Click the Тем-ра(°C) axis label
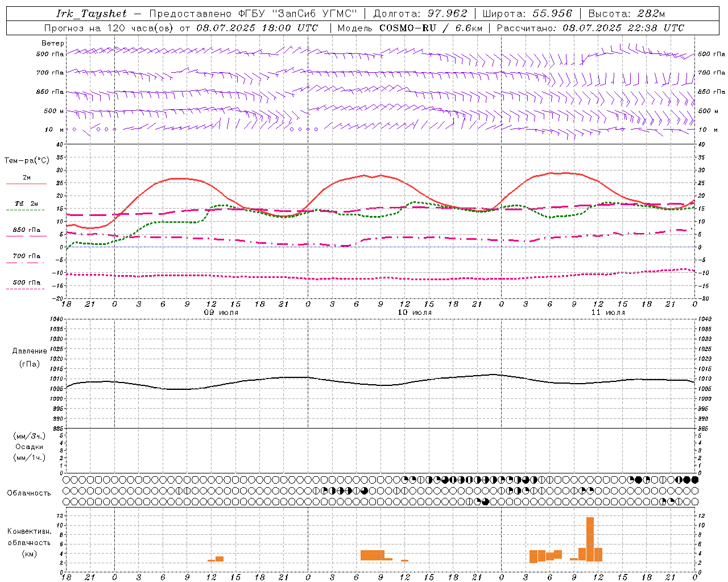The width and height of the screenshot is (728, 582). coord(27,161)
